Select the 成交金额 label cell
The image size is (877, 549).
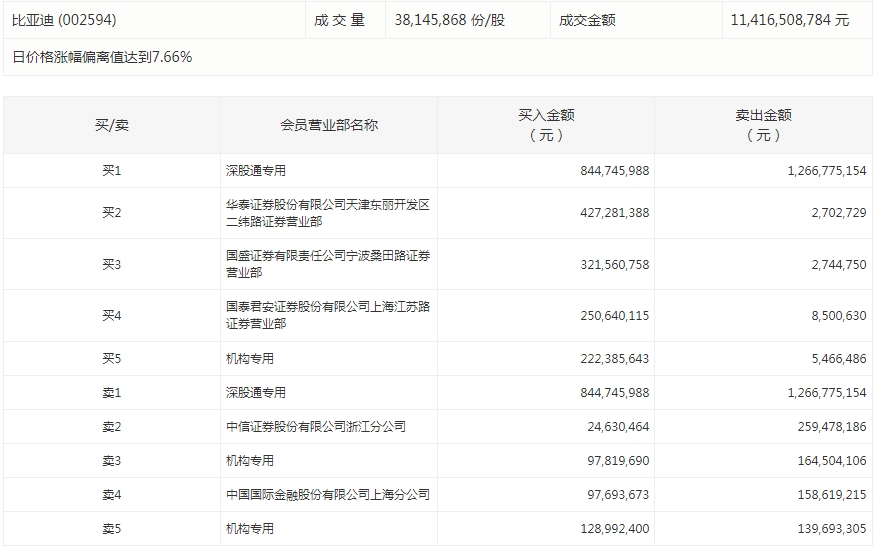point(586,19)
